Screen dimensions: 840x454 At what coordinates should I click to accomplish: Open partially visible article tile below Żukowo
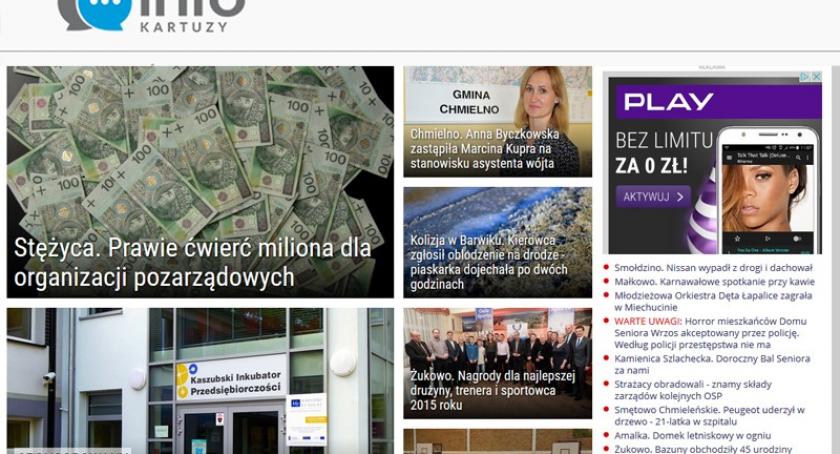click(498, 441)
